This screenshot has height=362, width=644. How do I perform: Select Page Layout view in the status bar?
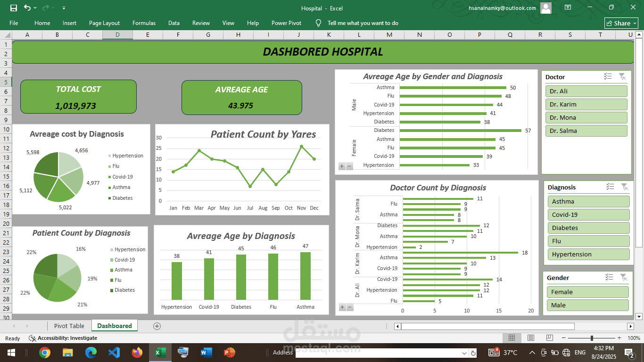(x=531, y=338)
